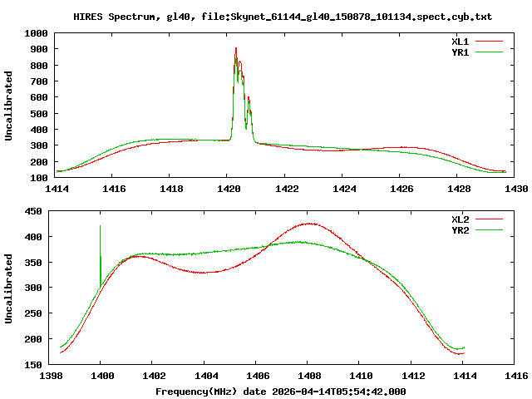Viewport: 532px width, 399px height.
Task: Click the 900 y-axis tick label
Action: pyautogui.click(x=39, y=50)
